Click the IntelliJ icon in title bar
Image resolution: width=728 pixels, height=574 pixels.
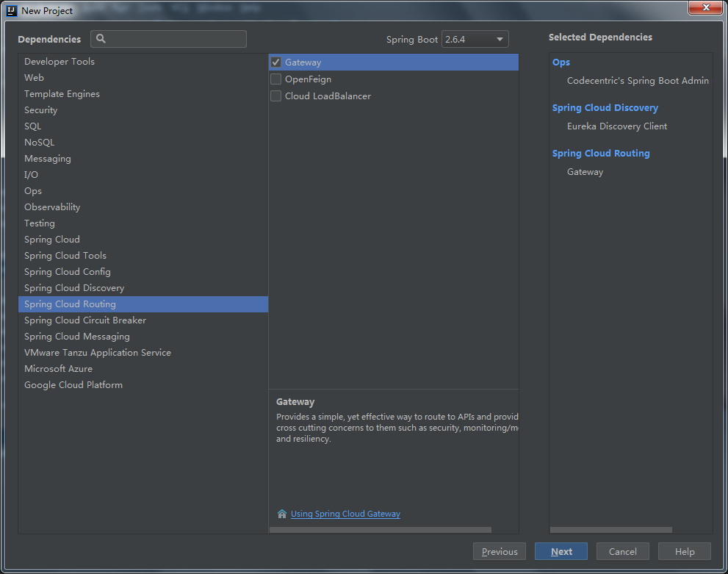point(12,11)
